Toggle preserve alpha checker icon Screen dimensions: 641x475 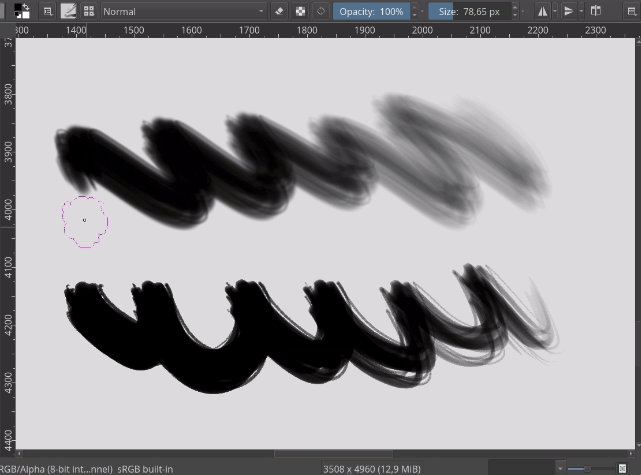[300, 11]
